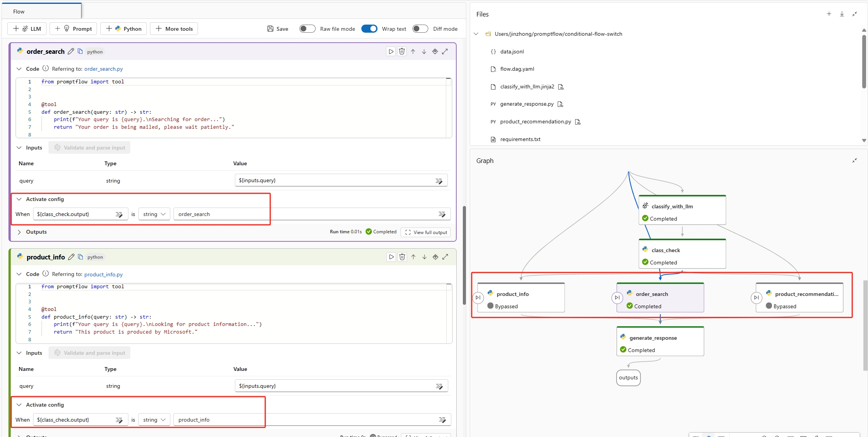This screenshot has width=868, height=437.
Task: Expand product_info node to full screen
Action: click(x=445, y=257)
